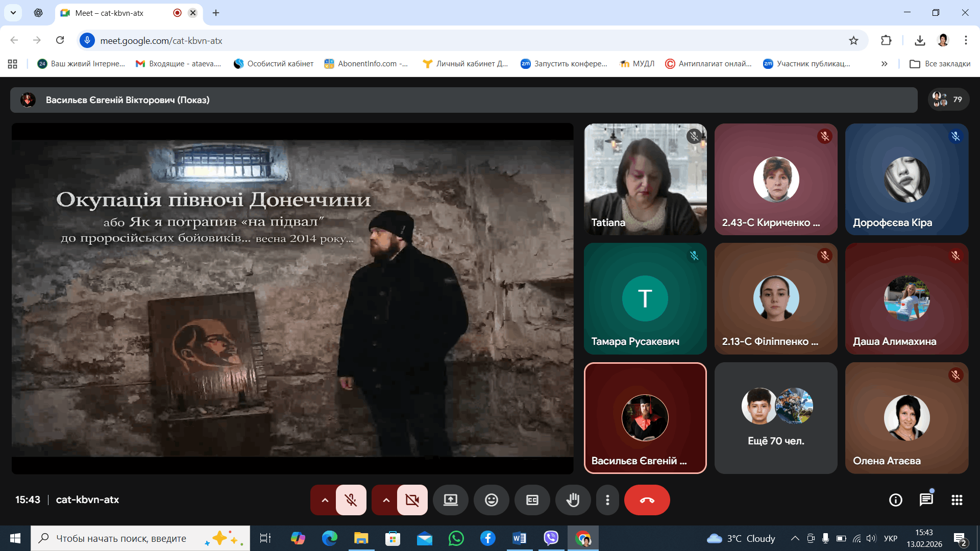Open meeting details info icon

895,500
